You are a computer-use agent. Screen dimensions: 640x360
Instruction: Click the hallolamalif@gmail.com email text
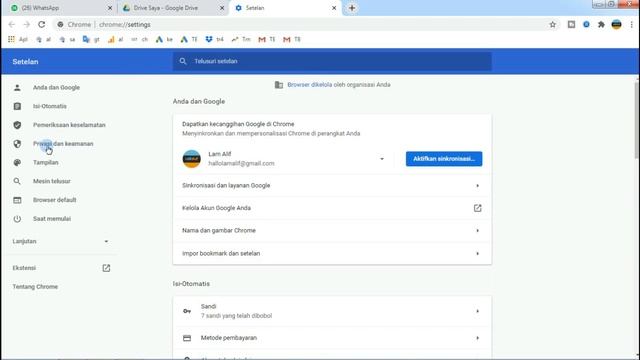tap(241, 163)
